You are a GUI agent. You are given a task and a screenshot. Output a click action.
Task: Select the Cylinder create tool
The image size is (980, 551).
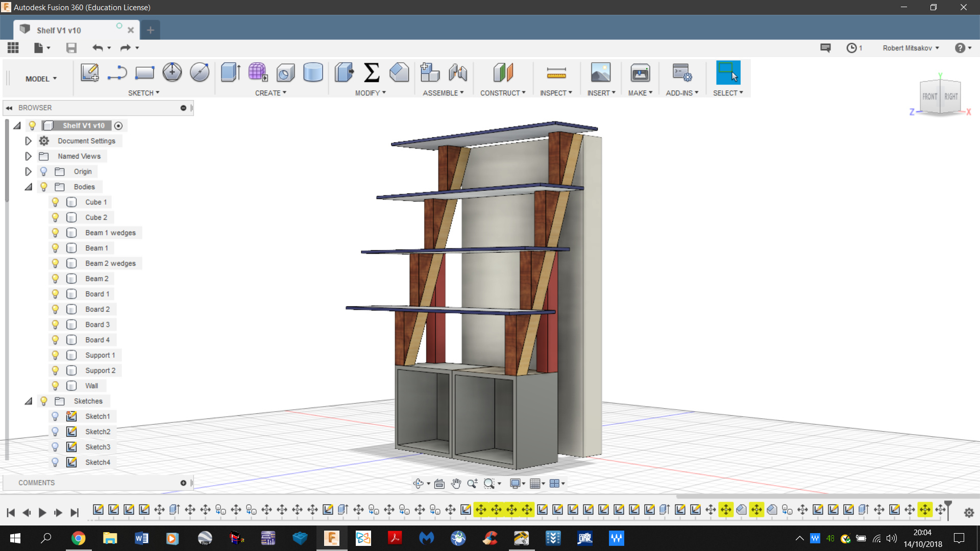pos(313,72)
